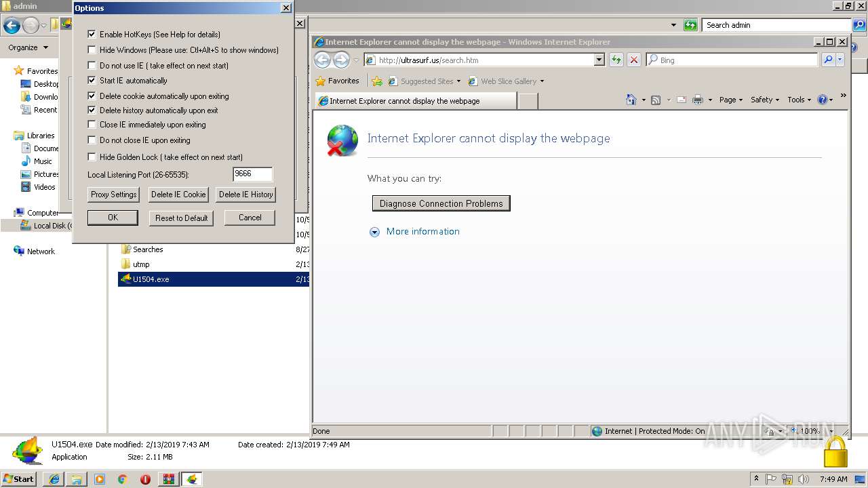Click IE RSS feeds icon
The width and height of the screenshot is (868, 488).
[656, 100]
